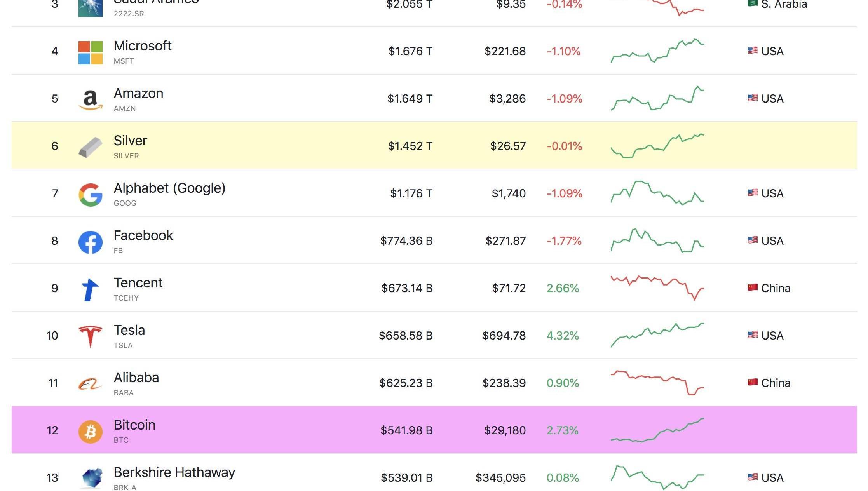Click the TSLA ticker symbol

[x=123, y=345]
